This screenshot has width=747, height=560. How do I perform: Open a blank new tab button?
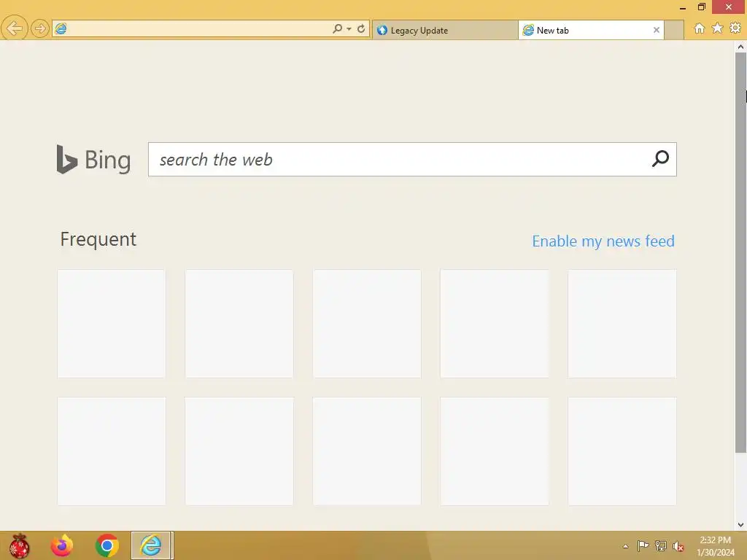pyautogui.click(x=673, y=31)
